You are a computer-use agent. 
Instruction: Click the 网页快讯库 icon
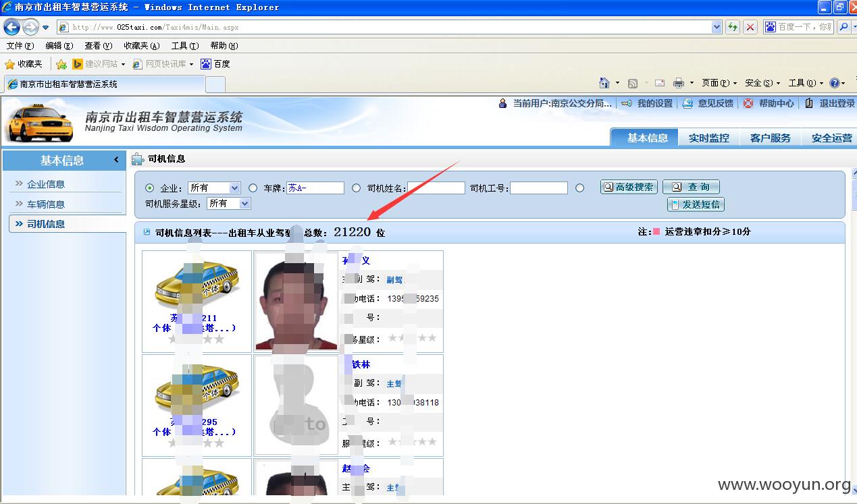[138, 64]
